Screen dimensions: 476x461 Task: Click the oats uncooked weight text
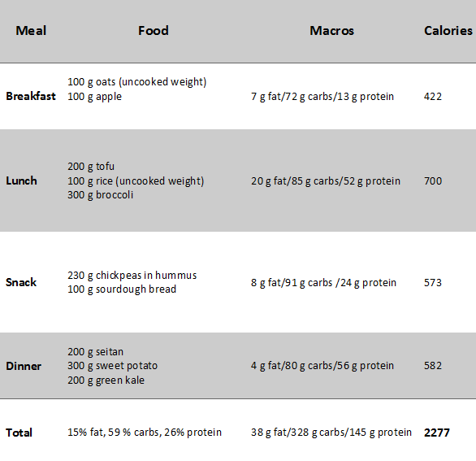click(137, 82)
